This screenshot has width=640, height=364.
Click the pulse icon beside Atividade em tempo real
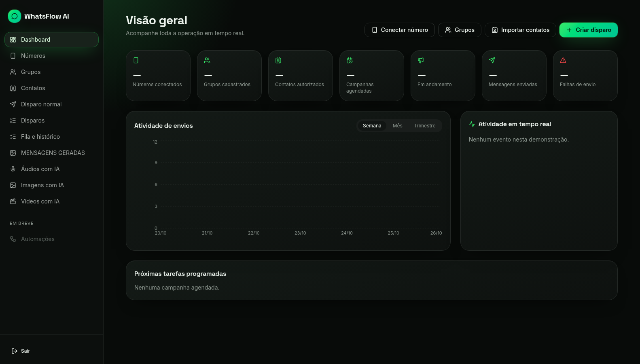point(472,124)
